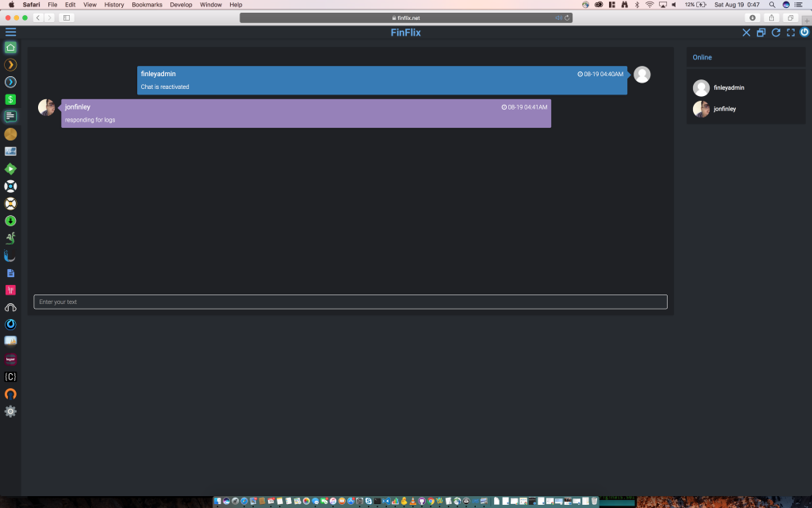
Task: Open the Bookmarks menu
Action: click(x=147, y=5)
